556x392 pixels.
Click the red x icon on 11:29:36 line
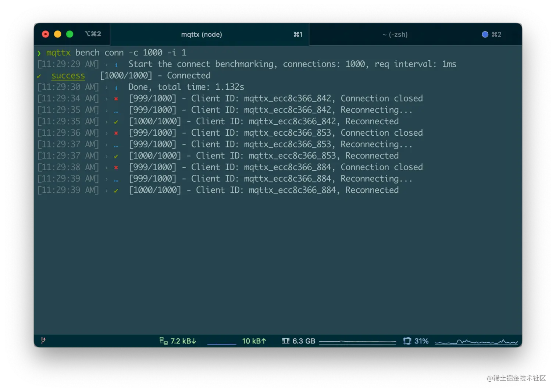point(116,133)
